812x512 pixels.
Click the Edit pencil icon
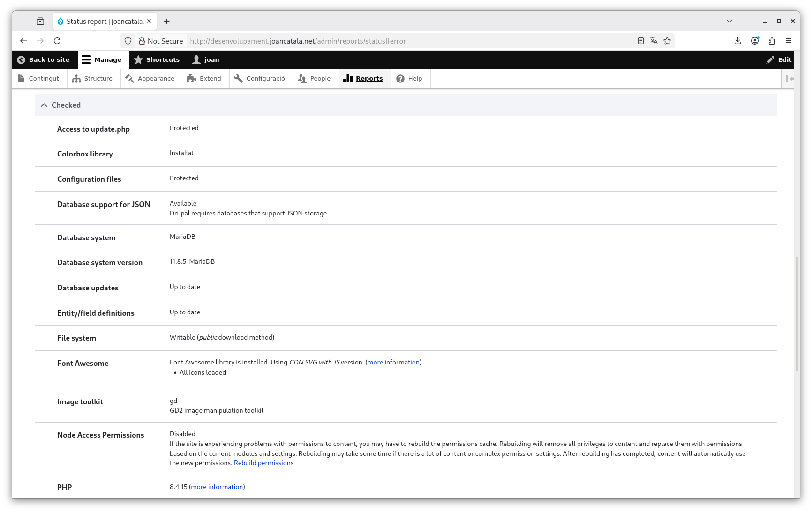point(770,59)
